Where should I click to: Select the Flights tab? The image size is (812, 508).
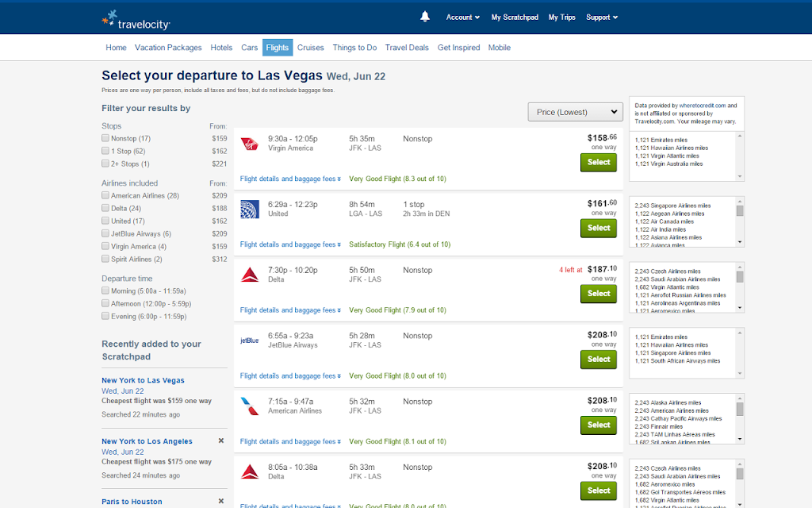pos(278,48)
